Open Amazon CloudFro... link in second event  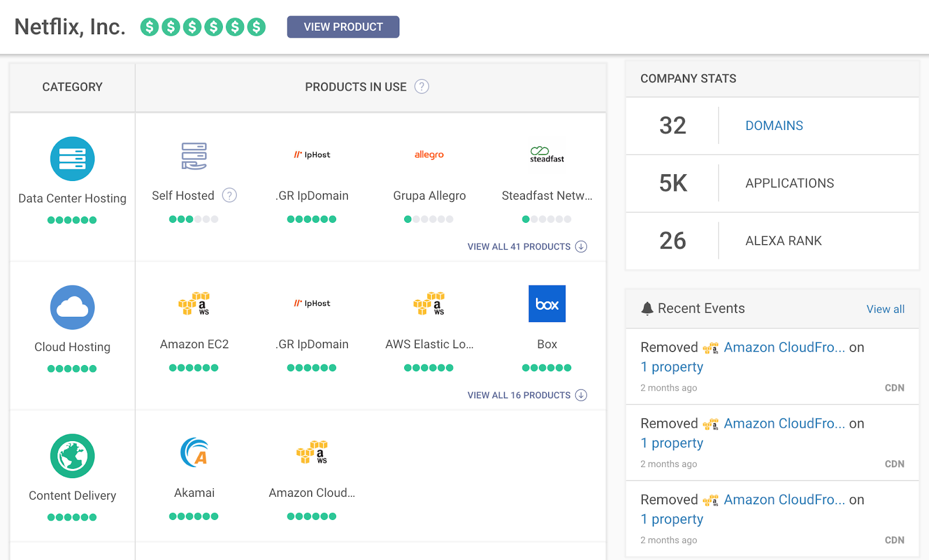pyautogui.click(x=784, y=424)
